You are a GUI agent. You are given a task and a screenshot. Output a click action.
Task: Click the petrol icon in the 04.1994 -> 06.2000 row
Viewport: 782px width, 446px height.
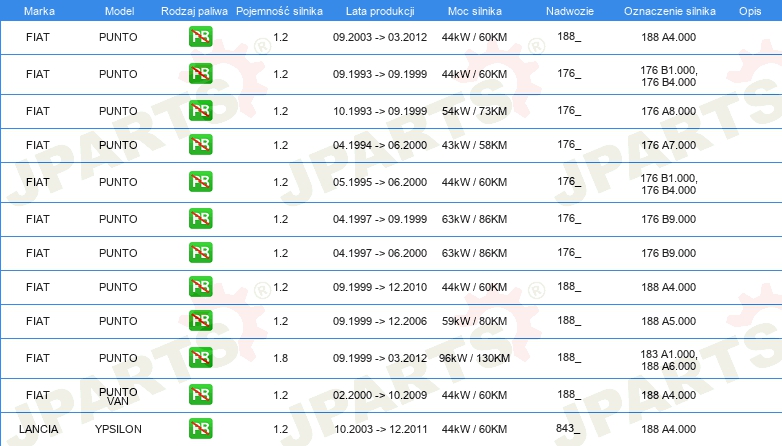coord(200,144)
